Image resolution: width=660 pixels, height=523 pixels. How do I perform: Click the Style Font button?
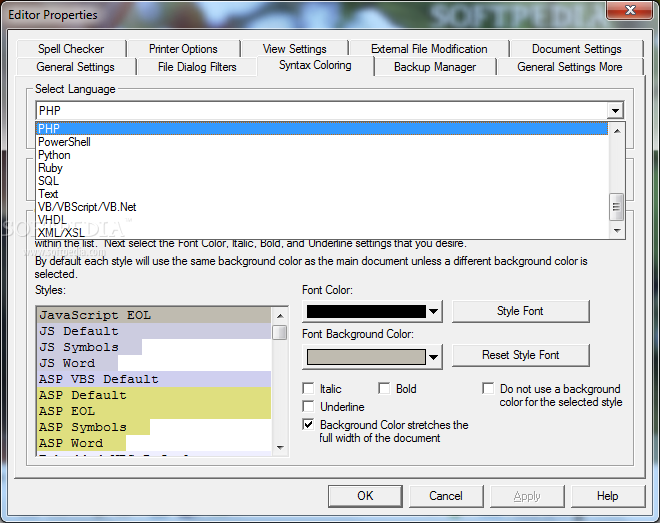[521, 311]
